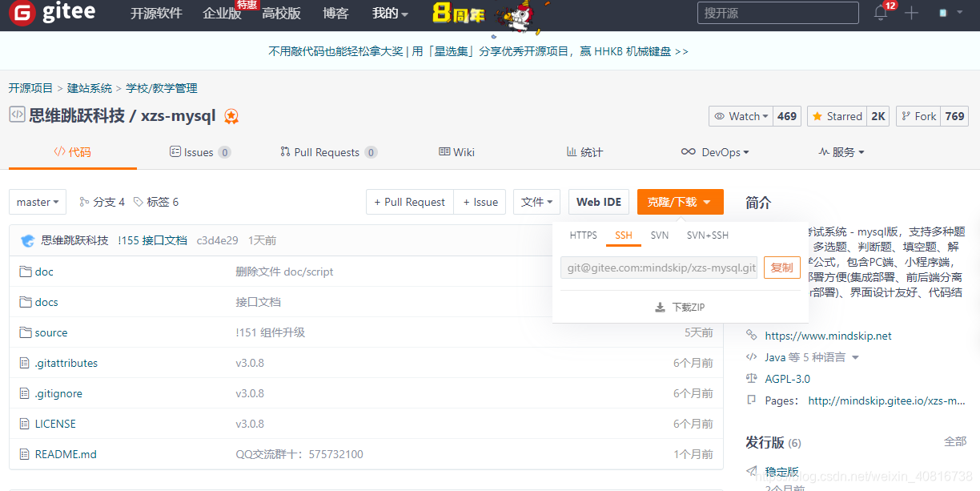This screenshot has height=491, width=980.
Task: Open 开源软件 in the navigation
Action: [156, 14]
